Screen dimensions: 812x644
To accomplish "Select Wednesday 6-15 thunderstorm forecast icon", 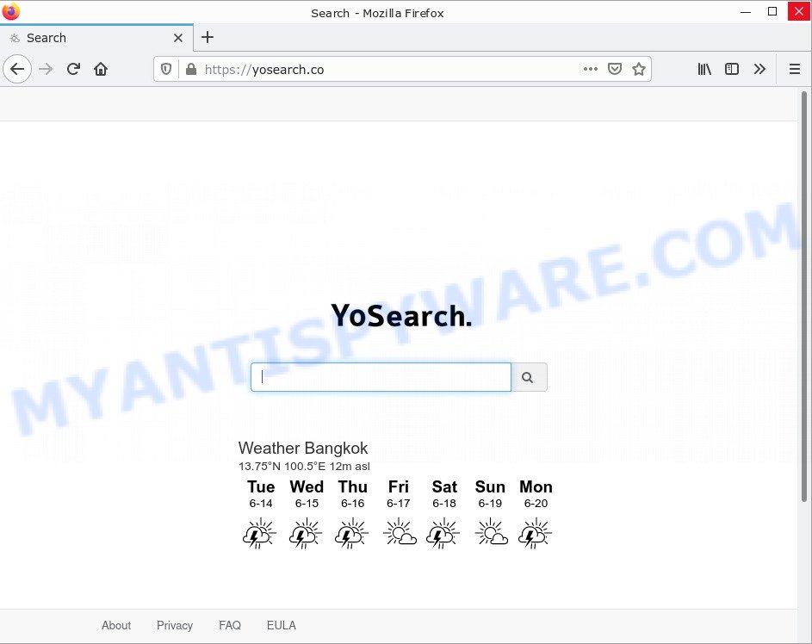I will click(x=306, y=533).
